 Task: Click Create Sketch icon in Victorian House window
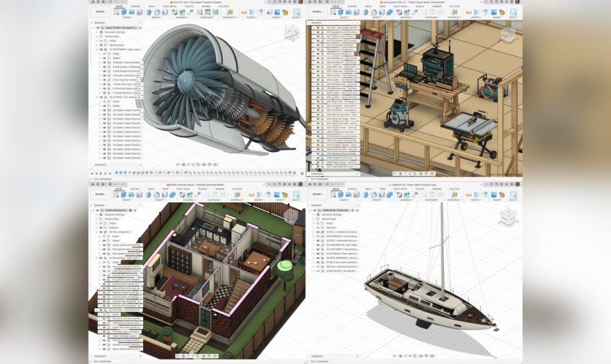[116, 195]
